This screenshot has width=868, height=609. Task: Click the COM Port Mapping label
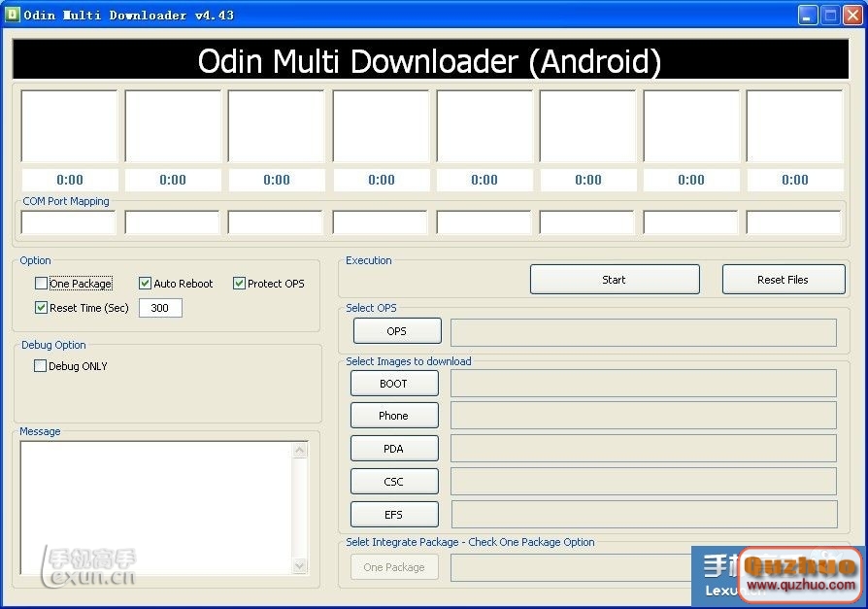(x=66, y=201)
